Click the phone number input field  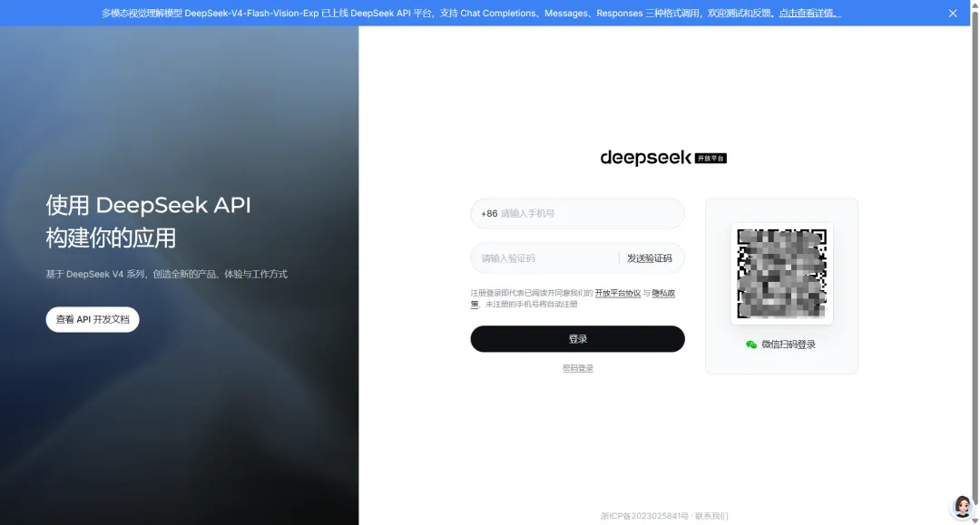(x=577, y=213)
